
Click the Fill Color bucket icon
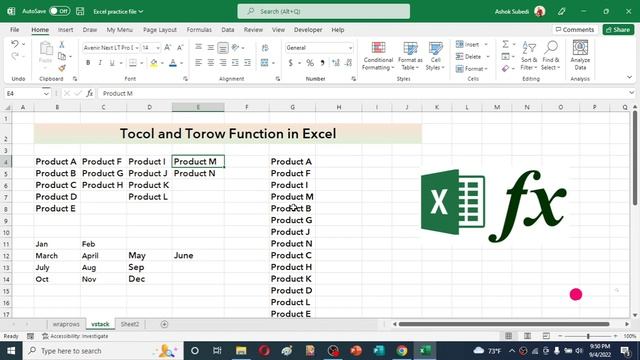[153, 63]
